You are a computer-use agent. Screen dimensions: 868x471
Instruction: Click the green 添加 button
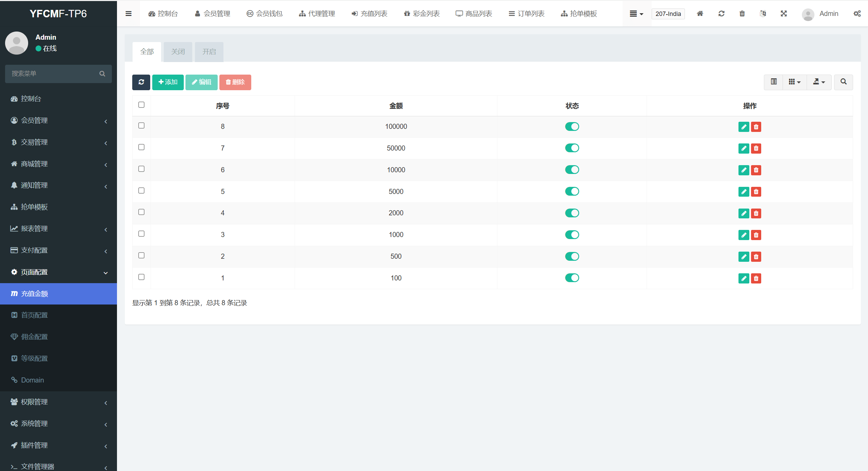pyautogui.click(x=168, y=82)
